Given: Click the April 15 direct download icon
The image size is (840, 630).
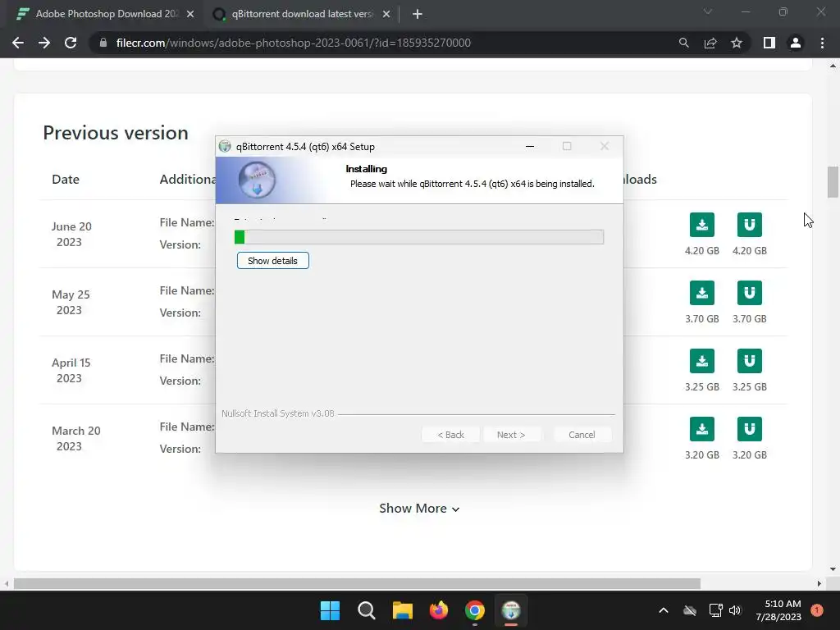Looking at the screenshot, I should pyautogui.click(x=702, y=361).
